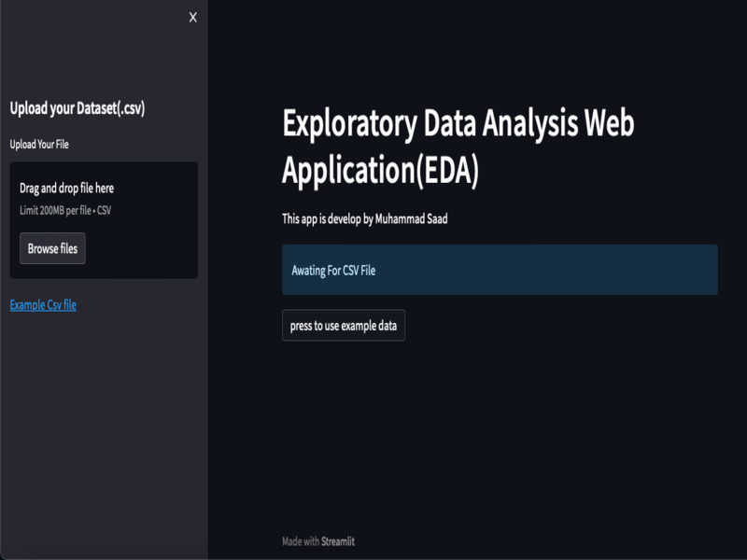Select the 'Upload Your File' label
Screen dimensions: 747x560
(39, 145)
